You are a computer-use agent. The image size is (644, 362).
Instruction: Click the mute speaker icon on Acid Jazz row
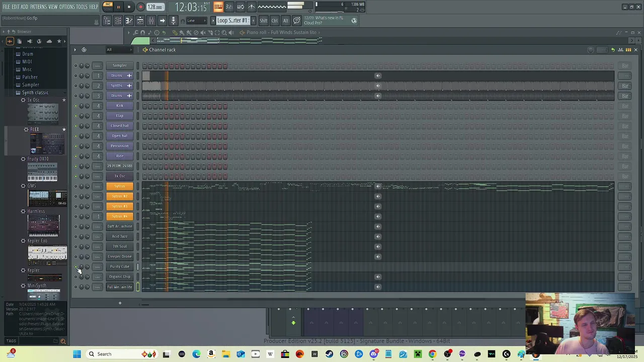(x=378, y=236)
